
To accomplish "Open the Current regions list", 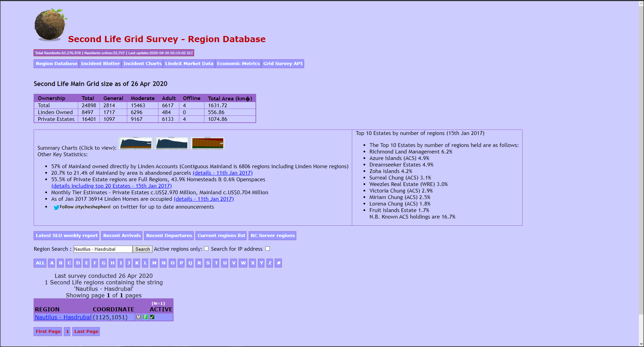I will [x=221, y=236].
